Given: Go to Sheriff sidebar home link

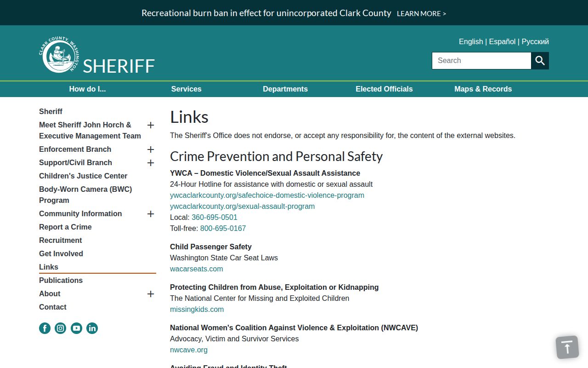Looking at the screenshot, I should pos(51,111).
